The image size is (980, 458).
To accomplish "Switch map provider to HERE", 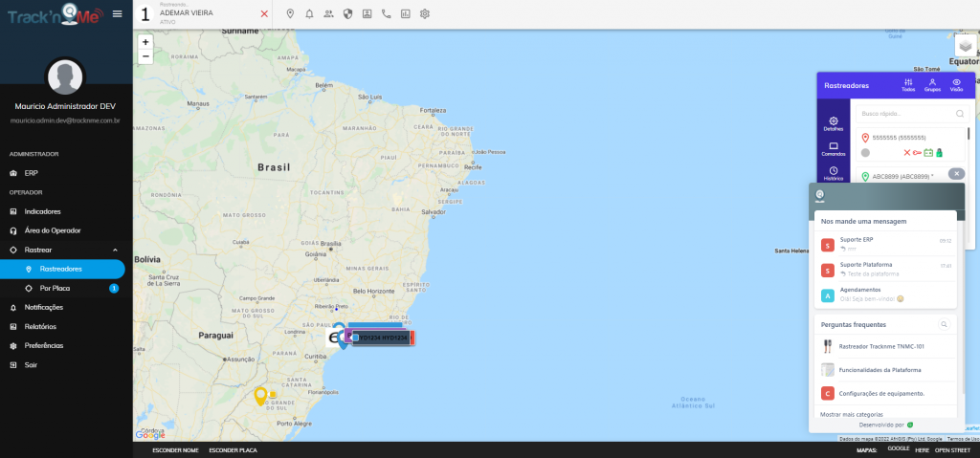I will tap(922, 450).
